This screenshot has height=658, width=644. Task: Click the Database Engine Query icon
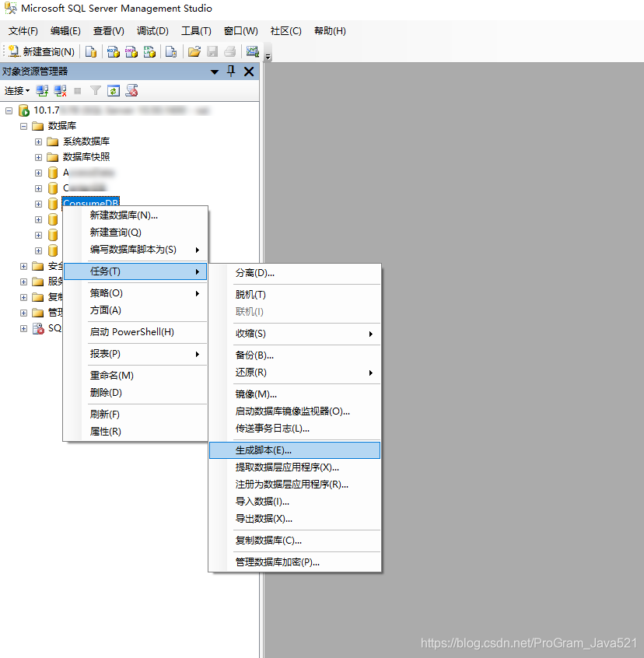coord(91,51)
